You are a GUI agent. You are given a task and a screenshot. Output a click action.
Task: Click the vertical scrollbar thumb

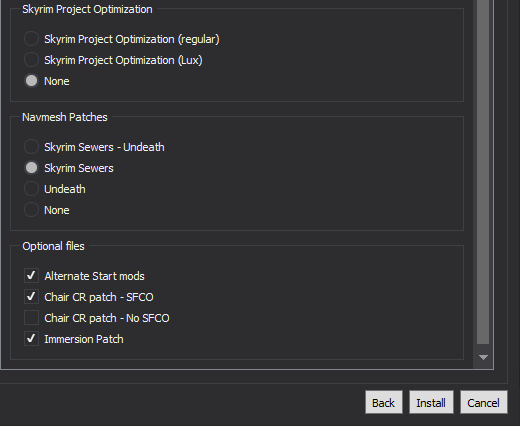click(483, 172)
